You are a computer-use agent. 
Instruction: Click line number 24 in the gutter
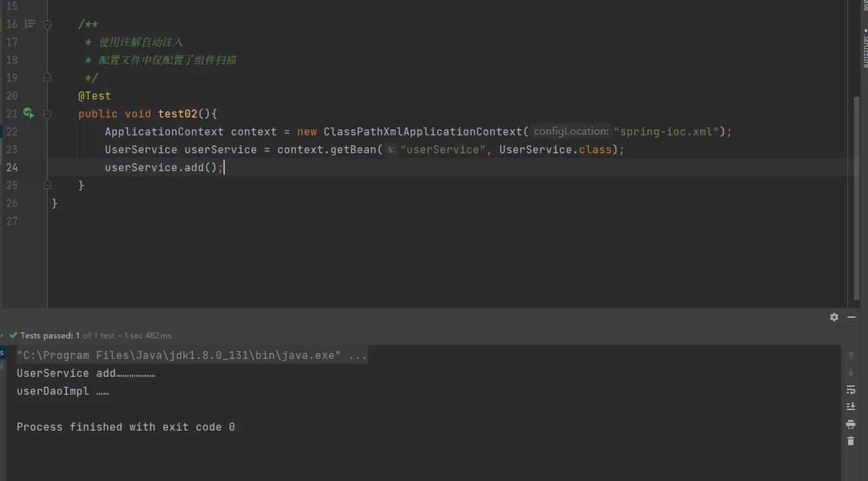click(x=12, y=167)
